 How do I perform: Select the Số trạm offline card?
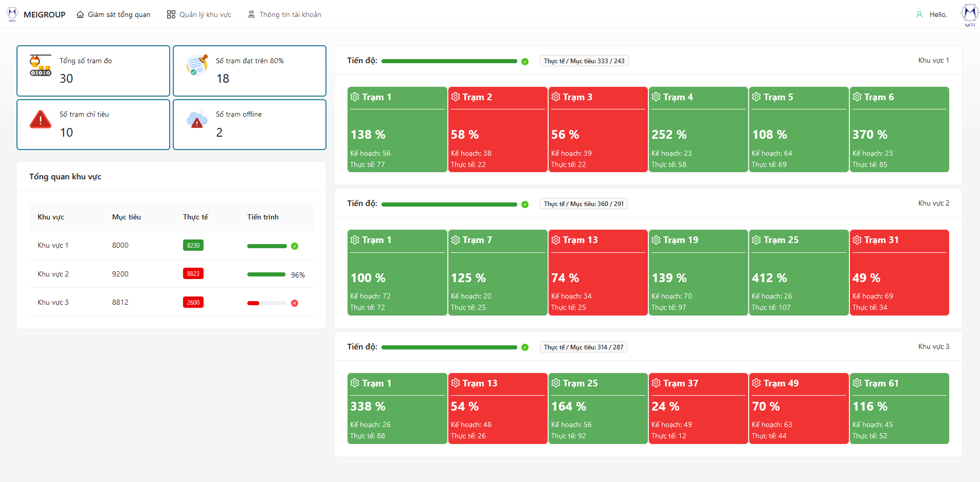(x=249, y=124)
